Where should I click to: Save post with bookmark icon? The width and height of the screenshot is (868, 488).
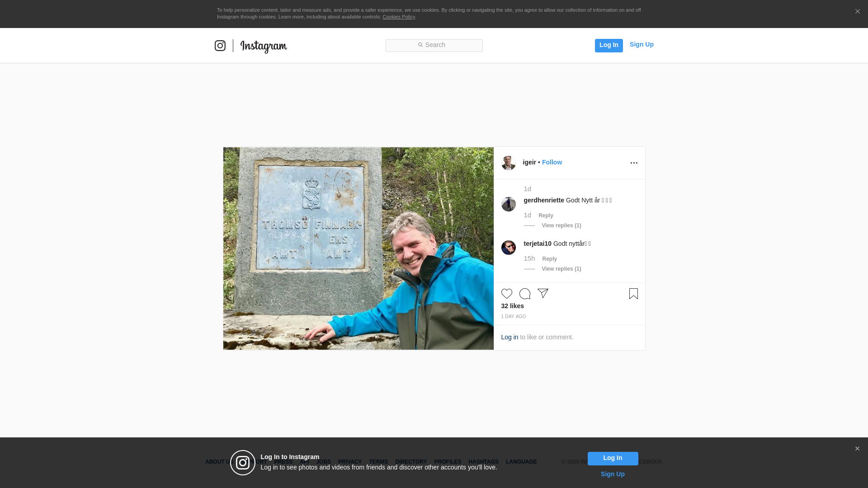pyautogui.click(x=633, y=294)
